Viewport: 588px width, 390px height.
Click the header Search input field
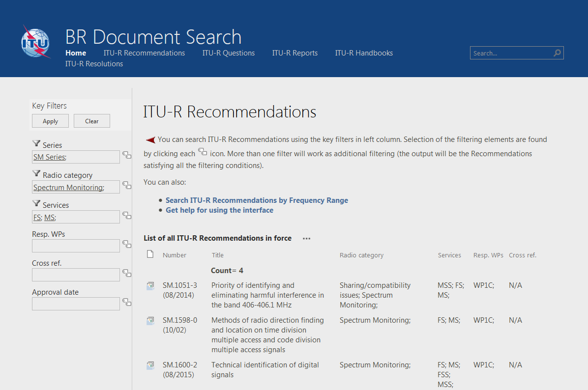511,53
